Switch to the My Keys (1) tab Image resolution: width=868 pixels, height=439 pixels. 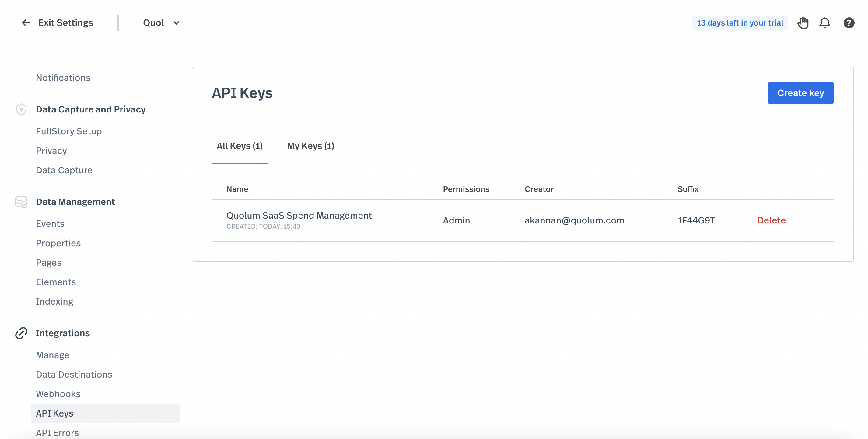(310, 146)
